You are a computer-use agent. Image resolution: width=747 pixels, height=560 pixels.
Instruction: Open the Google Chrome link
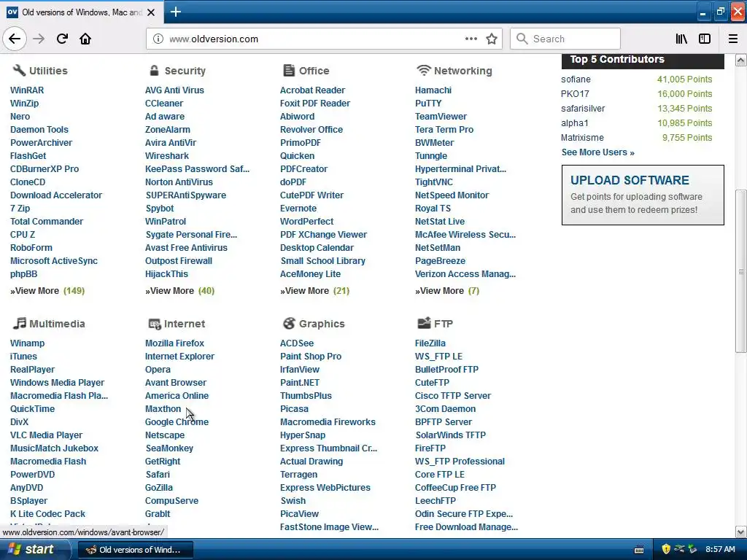tap(177, 422)
